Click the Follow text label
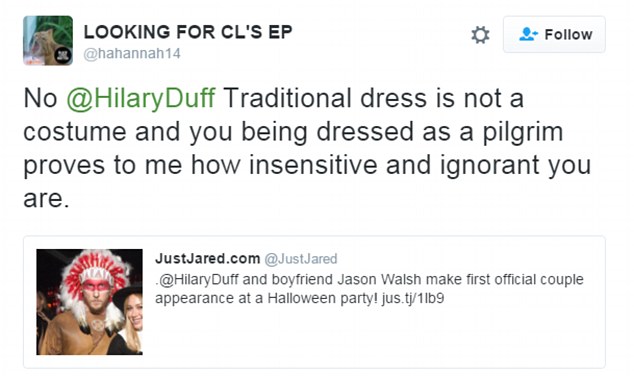 [x=568, y=34]
